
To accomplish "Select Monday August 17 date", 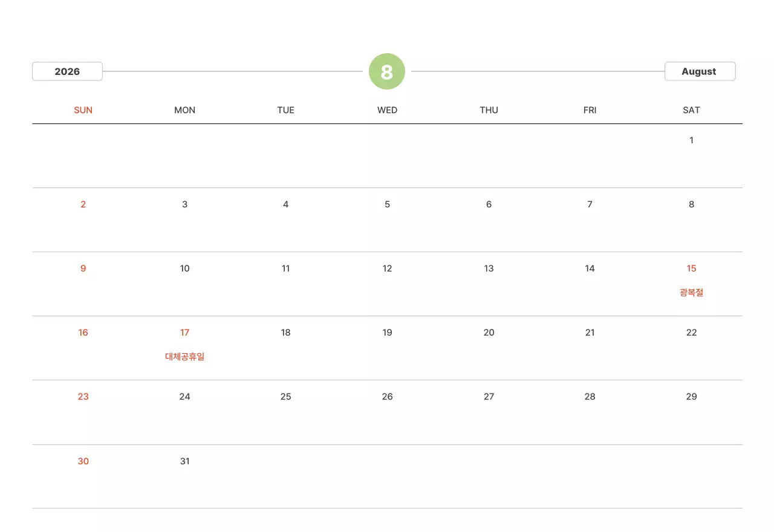I will click(x=185, y=332).
